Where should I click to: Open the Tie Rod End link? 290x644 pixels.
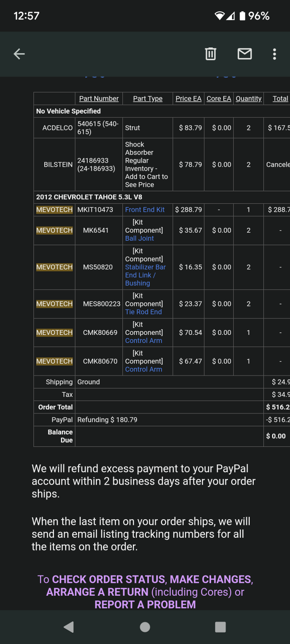coord(143,312)
